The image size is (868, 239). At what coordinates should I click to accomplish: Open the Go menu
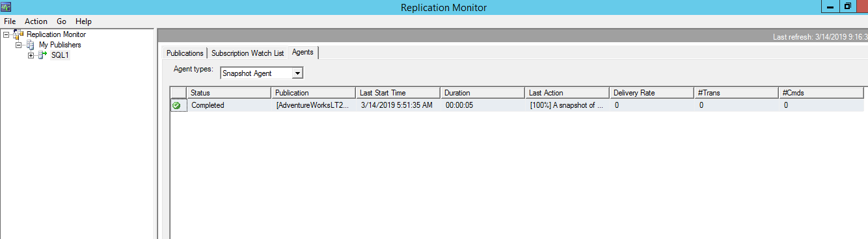click(x=62, y=21)
